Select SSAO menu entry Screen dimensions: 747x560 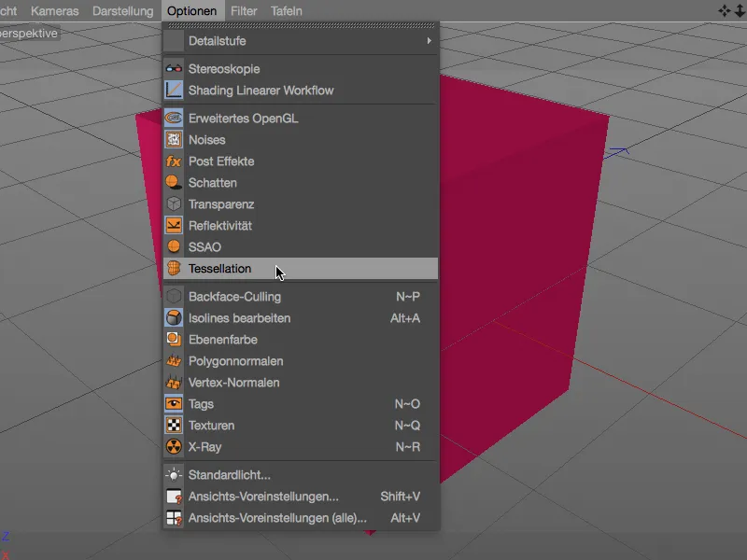[x=300, y=246]
